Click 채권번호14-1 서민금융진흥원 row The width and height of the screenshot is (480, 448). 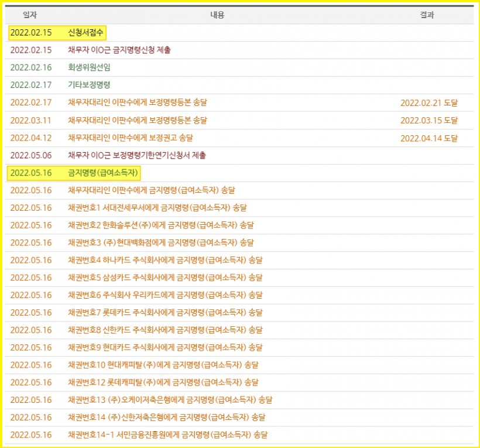pos(239,435)
